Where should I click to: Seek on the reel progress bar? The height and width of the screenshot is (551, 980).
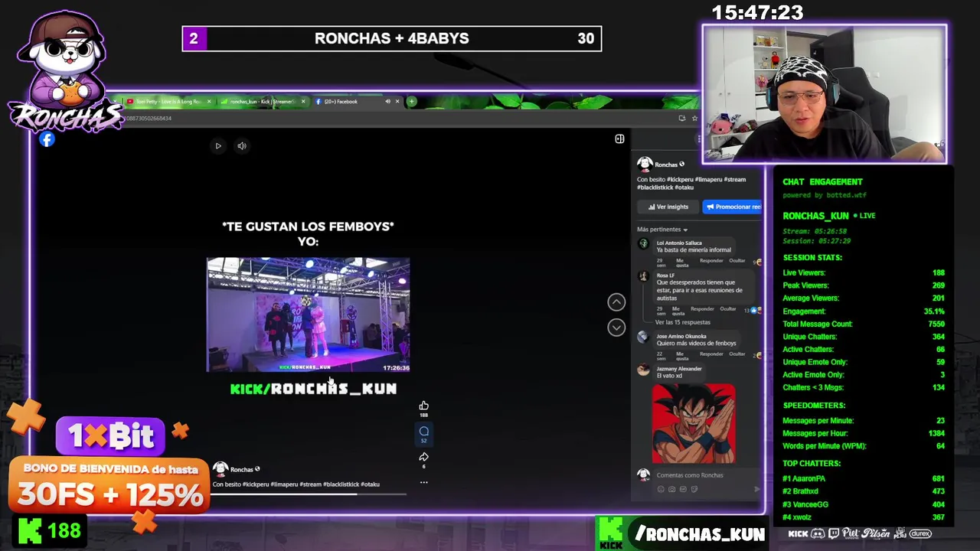click(x=309, y=494)
